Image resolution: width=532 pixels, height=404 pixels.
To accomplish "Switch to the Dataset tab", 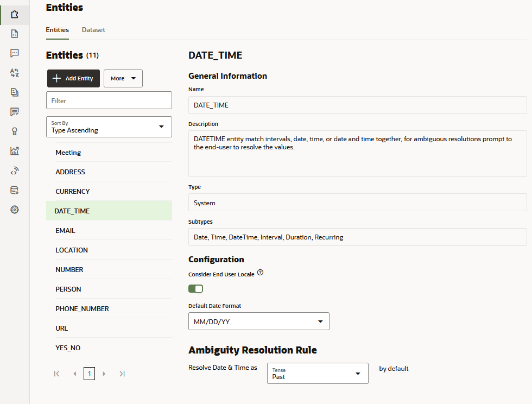I will tap(93, 30).
